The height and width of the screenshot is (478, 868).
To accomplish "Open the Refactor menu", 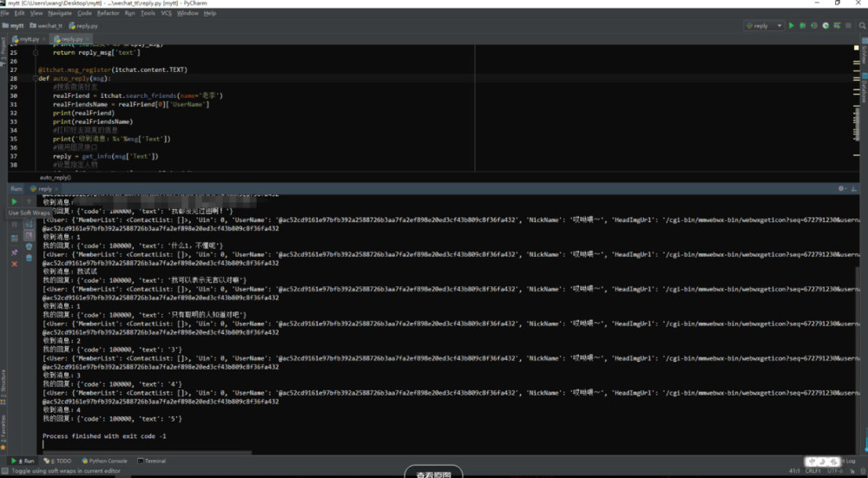I will pyautogui.click(x=108, y=13).
